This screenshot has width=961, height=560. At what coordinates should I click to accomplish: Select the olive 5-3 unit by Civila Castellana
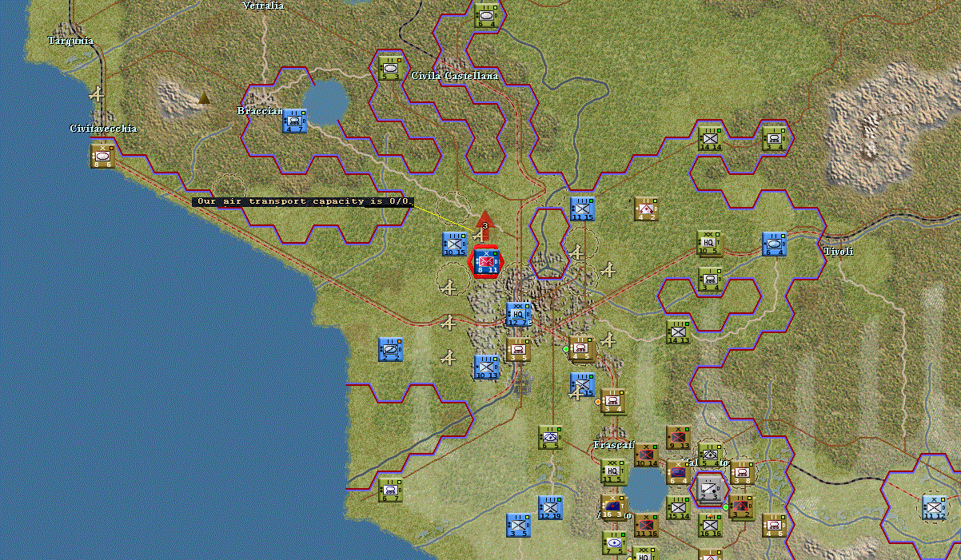click(x=390, y=67)
